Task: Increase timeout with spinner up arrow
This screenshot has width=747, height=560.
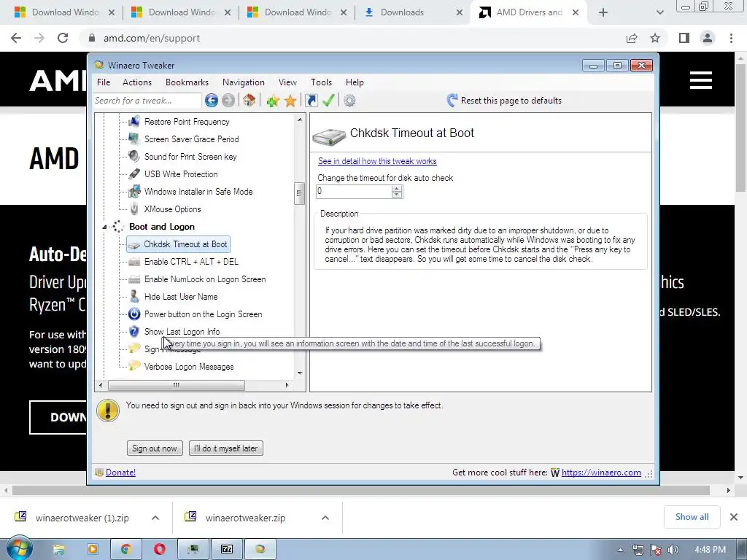Action: tap(397, 188)
